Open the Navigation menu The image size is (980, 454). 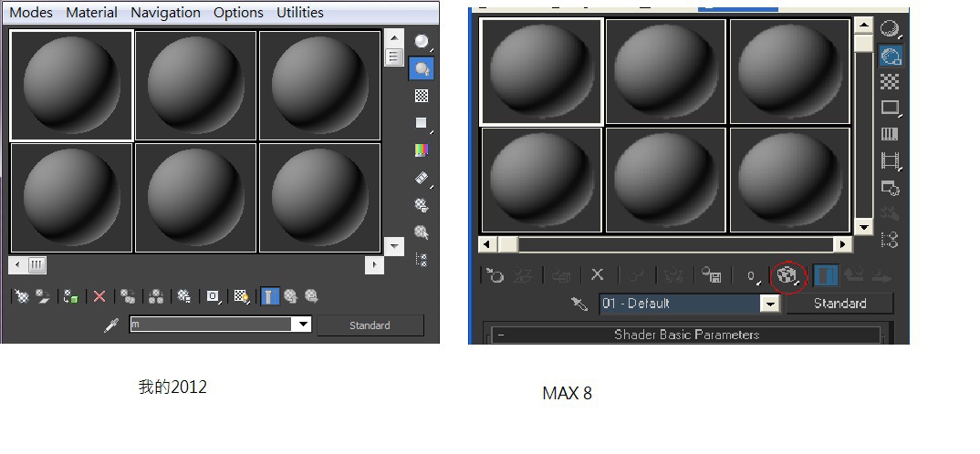click(x=165, y=13)
